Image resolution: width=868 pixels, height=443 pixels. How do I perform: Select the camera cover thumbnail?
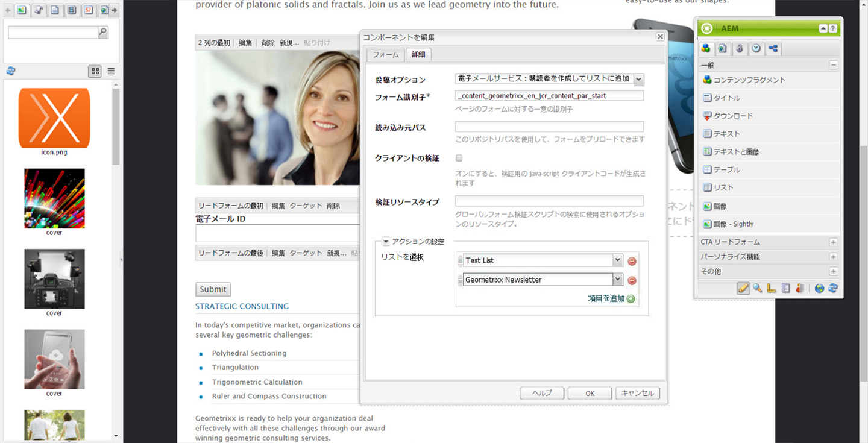[54, 278]
